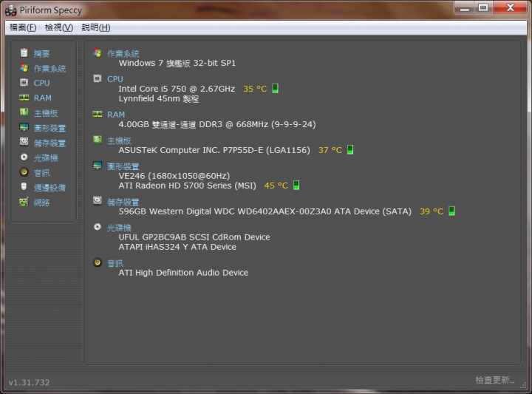Open the 主機板 heading link in summary

pos(119,140)
